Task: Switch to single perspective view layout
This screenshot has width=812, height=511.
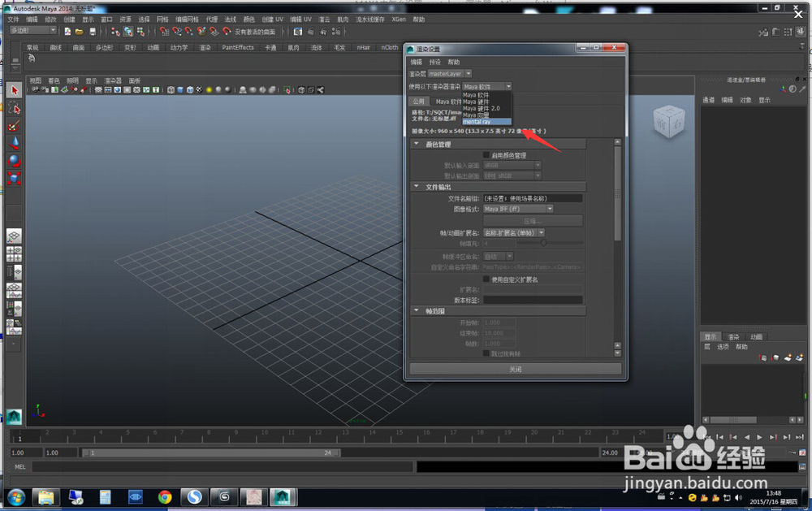Action: coord(14,236)
